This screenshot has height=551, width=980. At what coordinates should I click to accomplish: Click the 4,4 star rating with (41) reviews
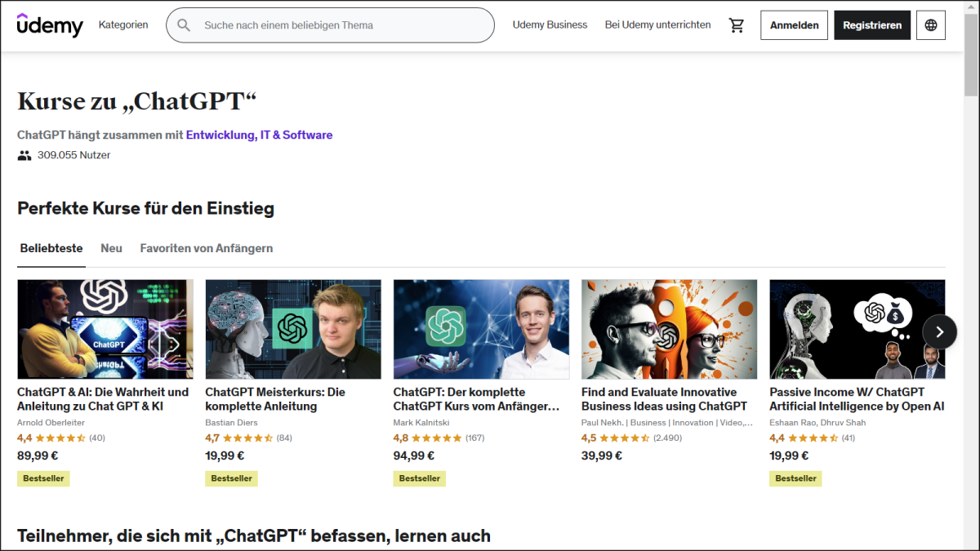pos(813,438)
